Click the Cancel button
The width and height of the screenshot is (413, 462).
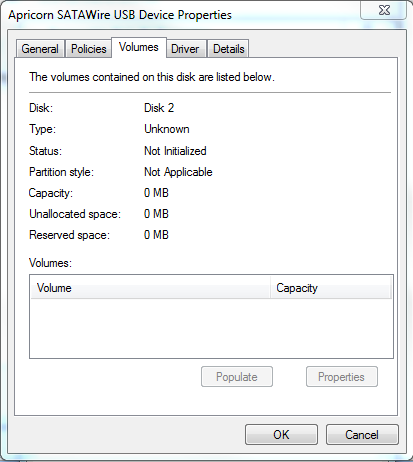(x=362, y=435)
